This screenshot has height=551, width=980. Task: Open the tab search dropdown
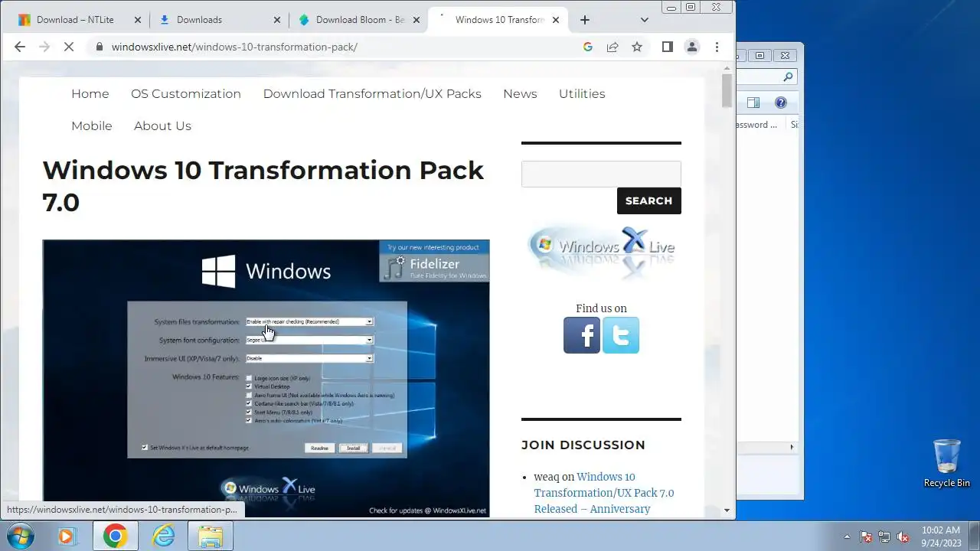coord(645,20)
